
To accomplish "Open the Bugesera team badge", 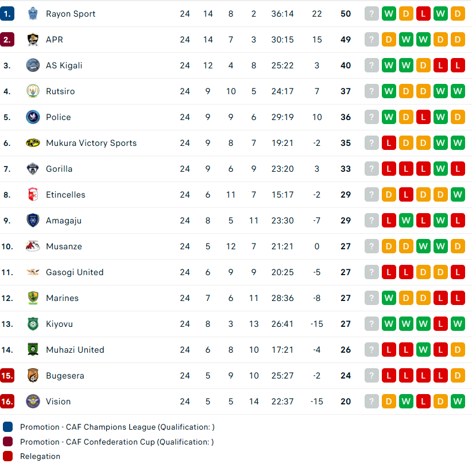I will (x=33, y=376).
